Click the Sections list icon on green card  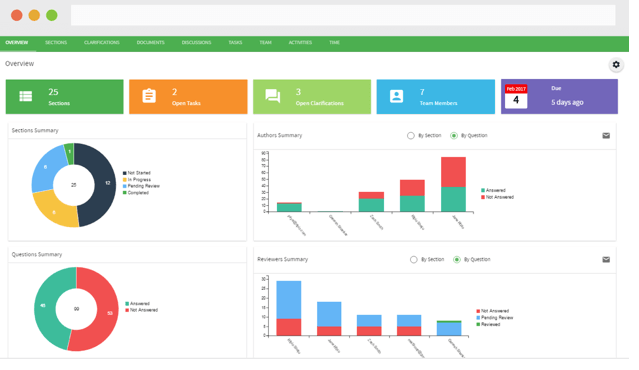[26, 96]
